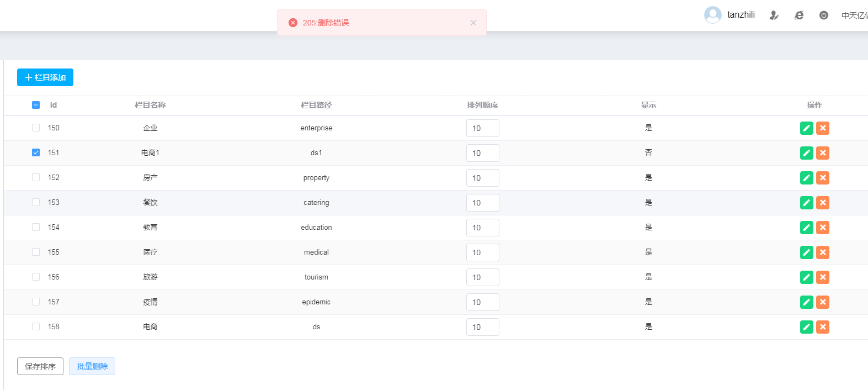Click the 栏目添加 button

tap(45, 77)
